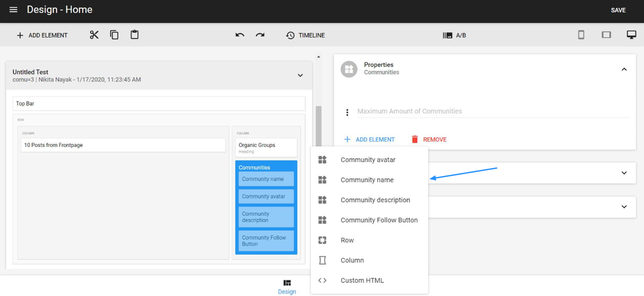This screenshot has width=644, height=296.
Task: Click the cut scissors icon
Action: (94, 35)
